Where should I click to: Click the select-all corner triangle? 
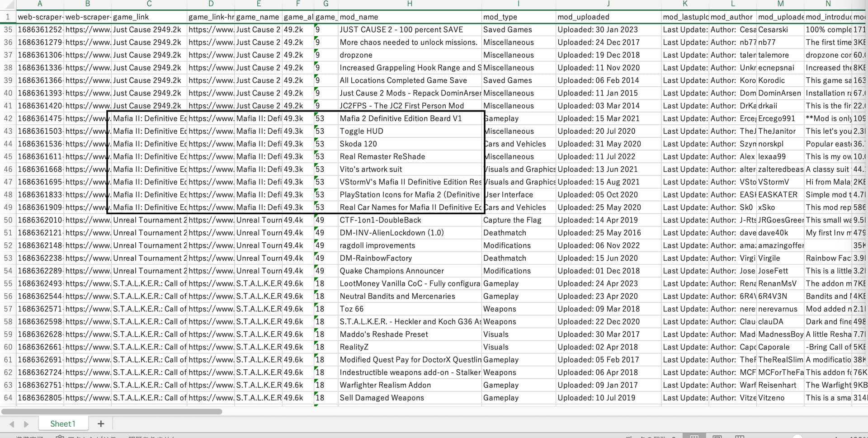pos(8,5)
